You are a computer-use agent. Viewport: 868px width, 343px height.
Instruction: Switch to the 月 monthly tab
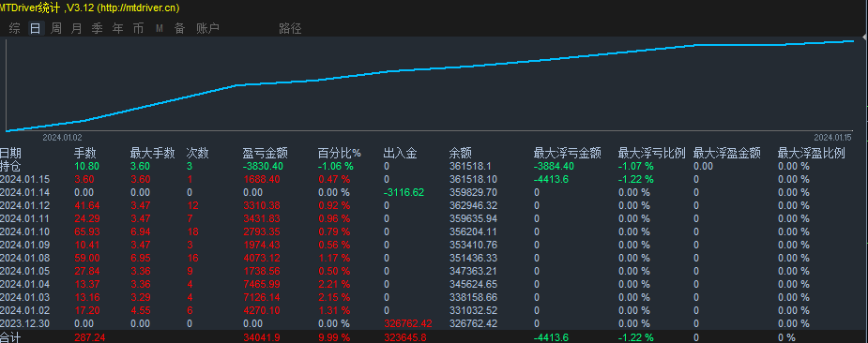coord(76,29)
